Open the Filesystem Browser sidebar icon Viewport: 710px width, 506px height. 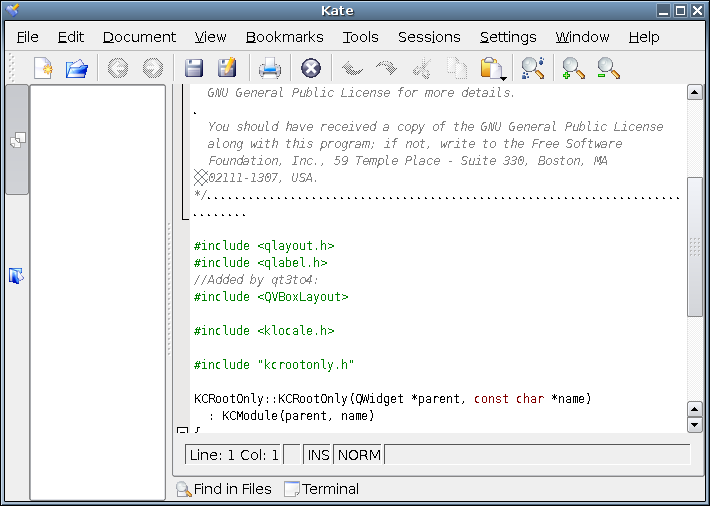[x=16, y=276]
